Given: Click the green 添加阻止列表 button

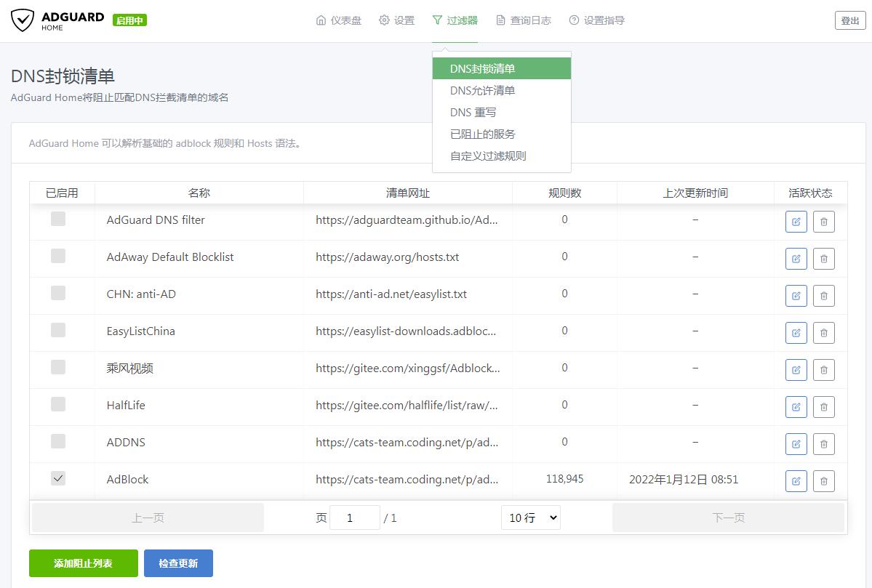Looking at the screenshot, I should (83, 563).
